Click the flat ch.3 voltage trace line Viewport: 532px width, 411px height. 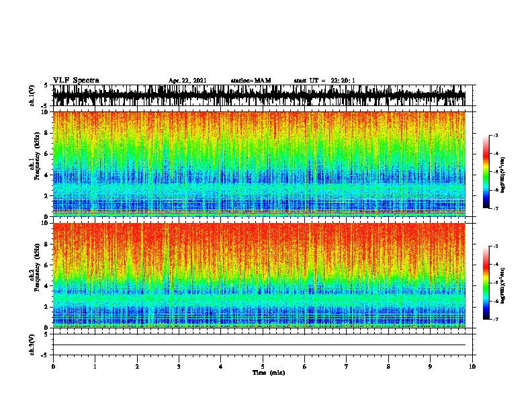tap(259, 345)
